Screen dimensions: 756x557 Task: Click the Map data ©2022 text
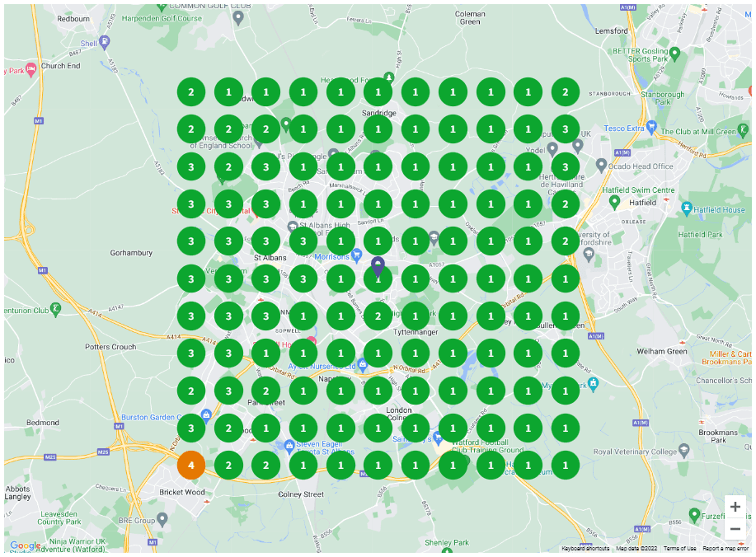click(x=636, y=548)
